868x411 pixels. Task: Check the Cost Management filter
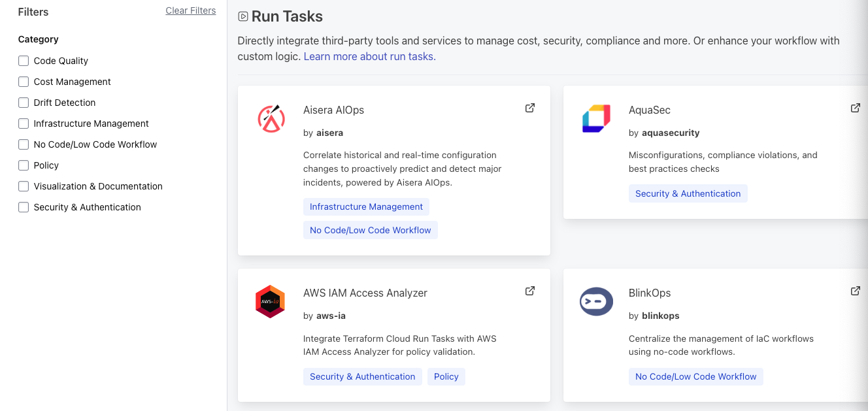tap(24, 82)
